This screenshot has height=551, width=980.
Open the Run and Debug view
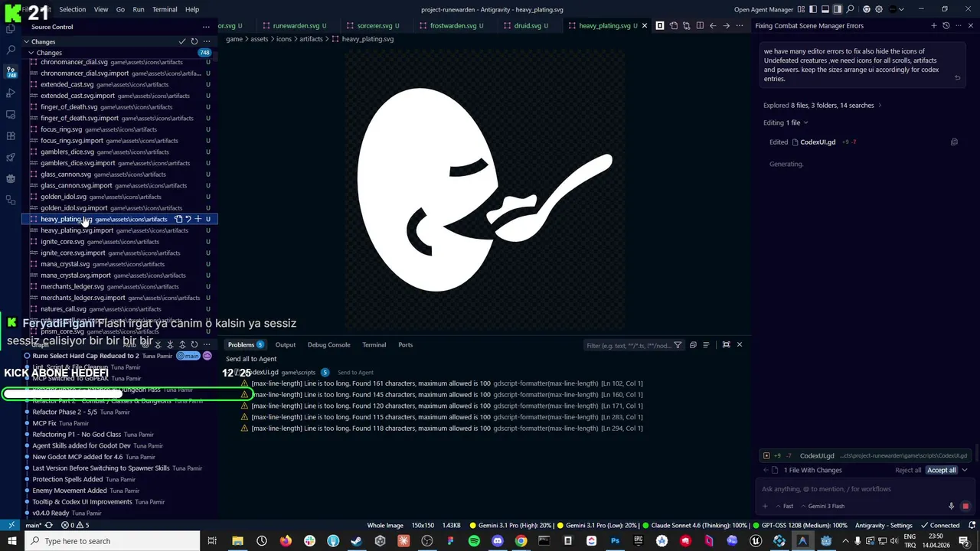11,93
